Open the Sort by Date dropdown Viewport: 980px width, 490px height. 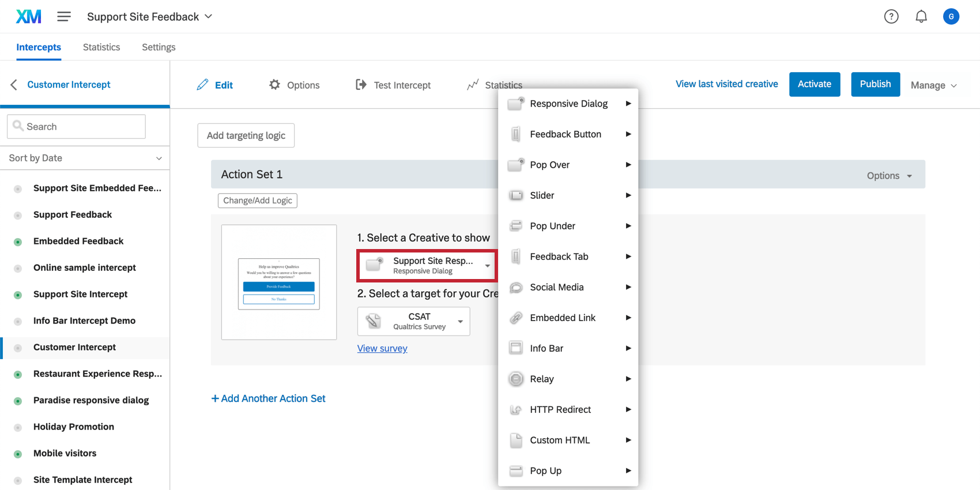(x=85, y=158)
